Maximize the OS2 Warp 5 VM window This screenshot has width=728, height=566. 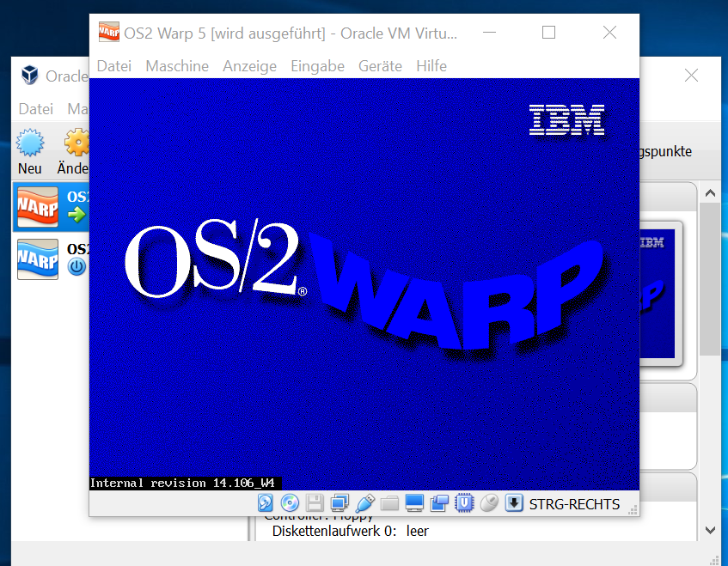pos(548,33)
